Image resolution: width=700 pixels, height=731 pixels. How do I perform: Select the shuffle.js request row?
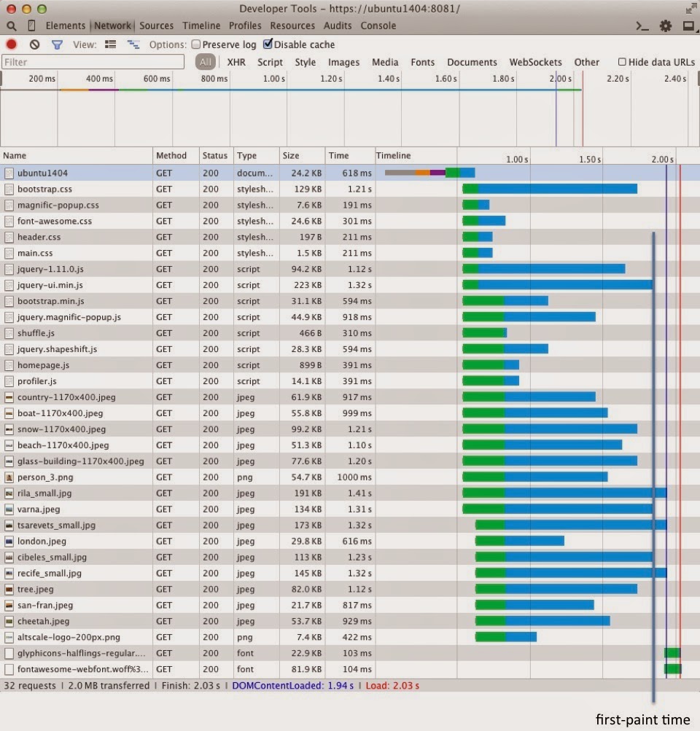click(x=350, y=333)
